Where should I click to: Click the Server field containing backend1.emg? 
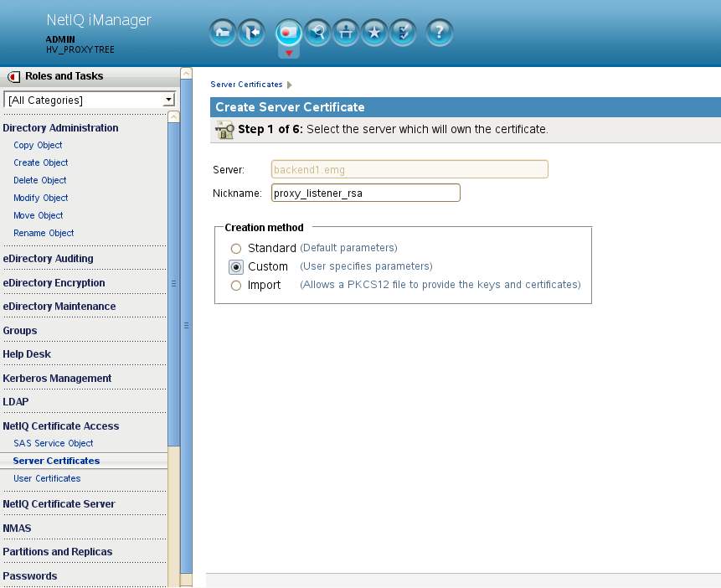409,169
